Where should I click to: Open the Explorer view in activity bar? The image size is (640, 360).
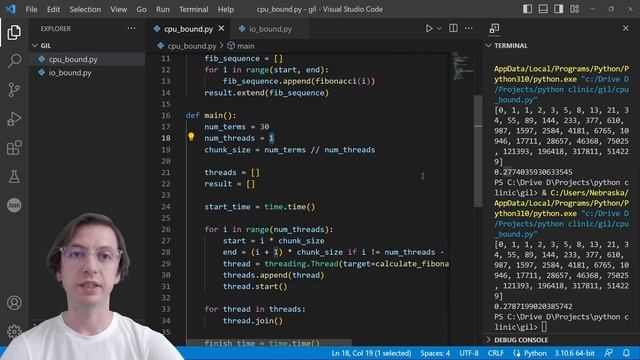point(14,32)
